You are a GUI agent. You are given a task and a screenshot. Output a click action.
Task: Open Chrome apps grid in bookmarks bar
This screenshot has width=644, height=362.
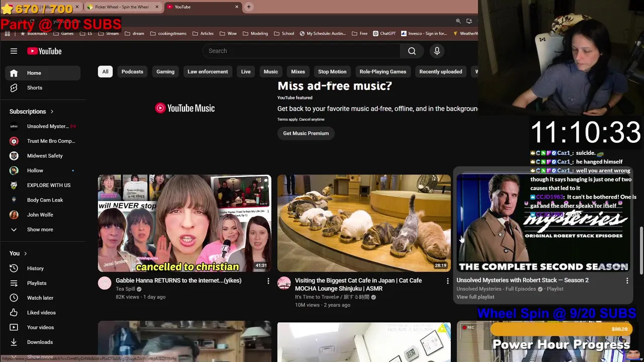pos(7,34)
